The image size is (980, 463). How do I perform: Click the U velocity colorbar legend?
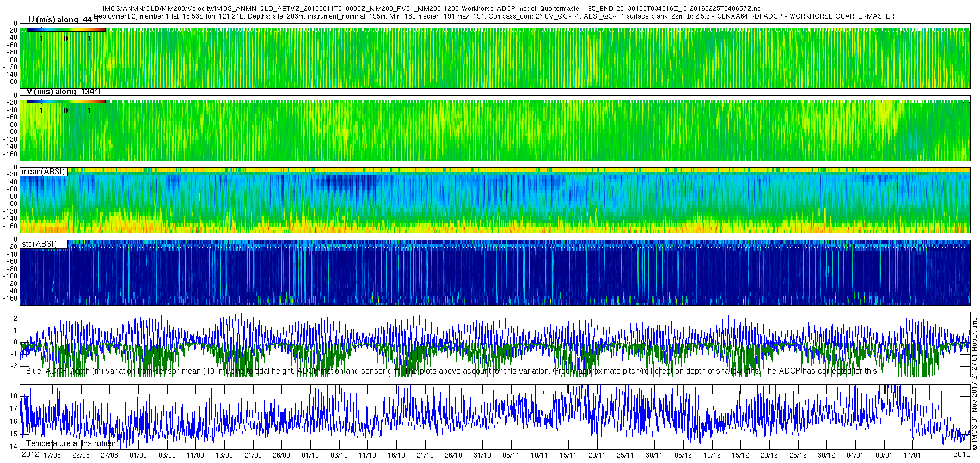(66, 30)
